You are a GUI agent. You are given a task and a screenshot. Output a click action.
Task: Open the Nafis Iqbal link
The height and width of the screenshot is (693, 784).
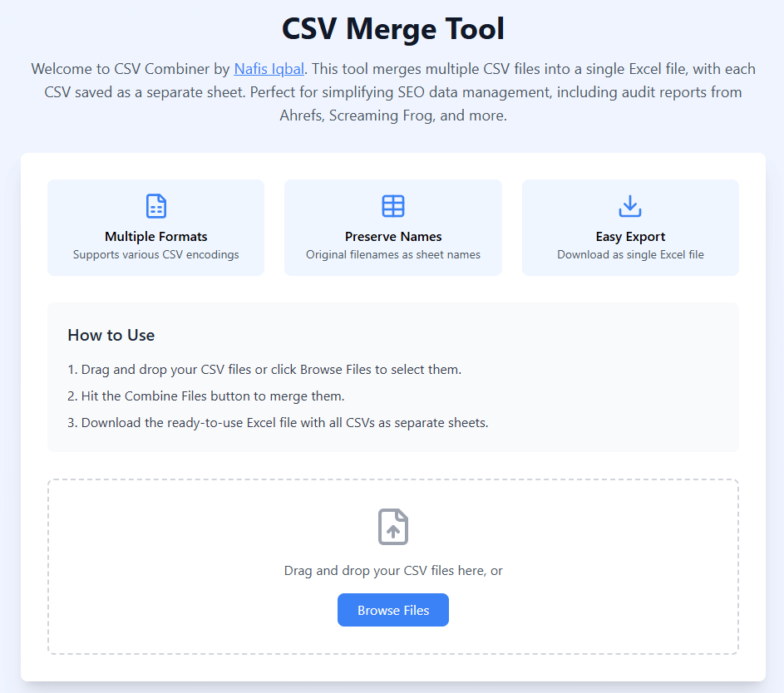(x=269, y=69)
